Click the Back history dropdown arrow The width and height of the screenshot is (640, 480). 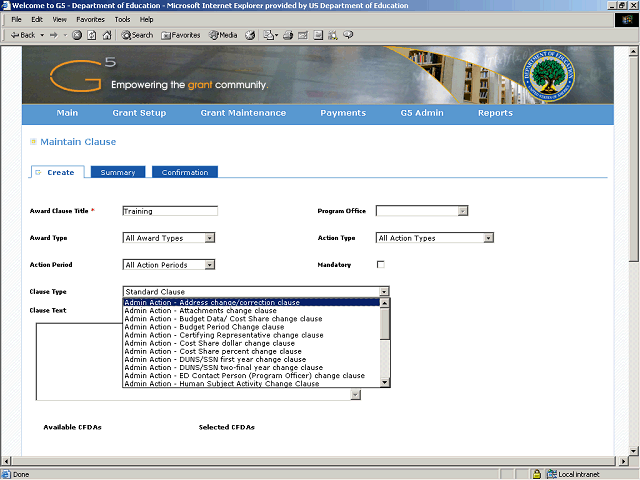[x=42, y=35]
